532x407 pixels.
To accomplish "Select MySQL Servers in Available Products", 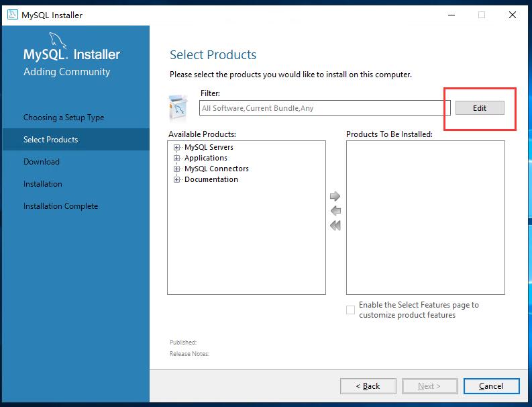I will point(209,147).
